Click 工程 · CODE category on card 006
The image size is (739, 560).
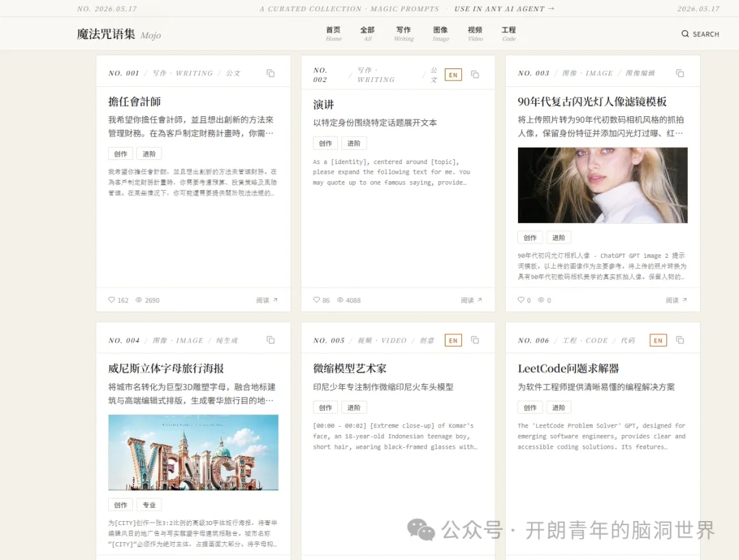pyautogui.click(x=585, y=340)
